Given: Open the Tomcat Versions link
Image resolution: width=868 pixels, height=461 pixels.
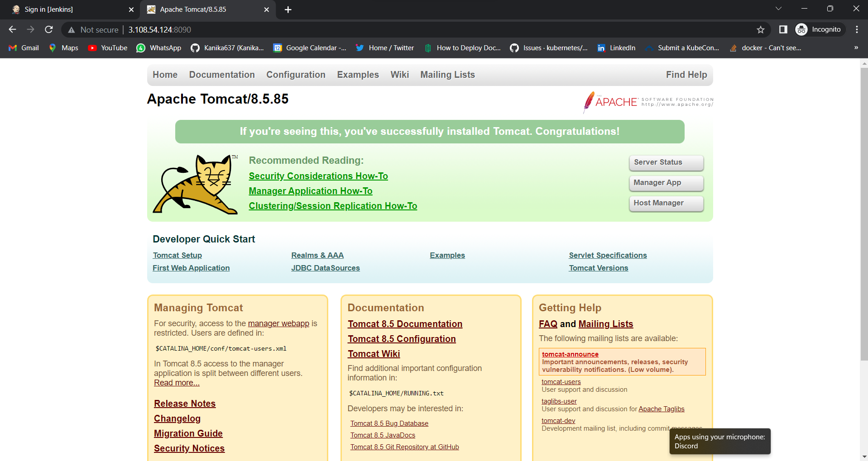Looking at the screenshot, I should tap(599, 268).
